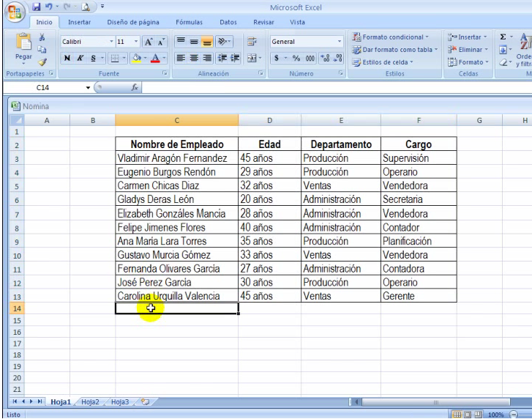Screen dimensions: 532x419
Task: Open the Fórmulas ribbon tab
Action: click(189, 22)
